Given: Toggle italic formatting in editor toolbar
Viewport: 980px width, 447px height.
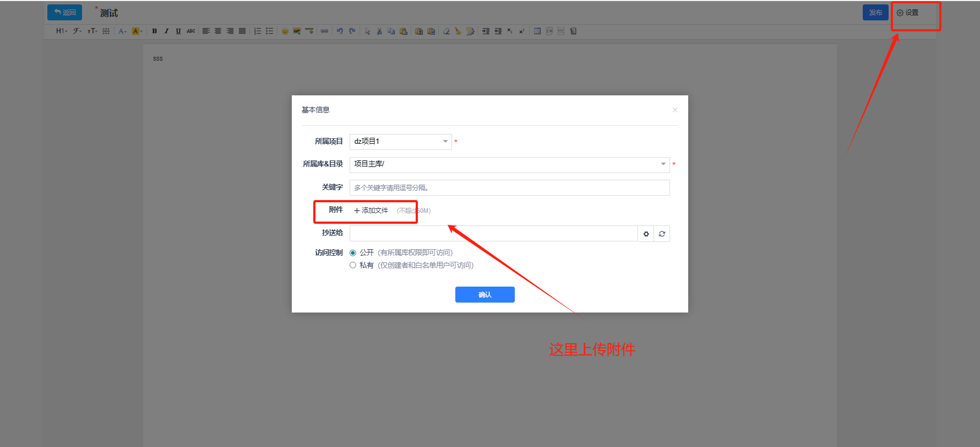Looking at the screenshot, I should pyautogui.click(x=166, y=31).
